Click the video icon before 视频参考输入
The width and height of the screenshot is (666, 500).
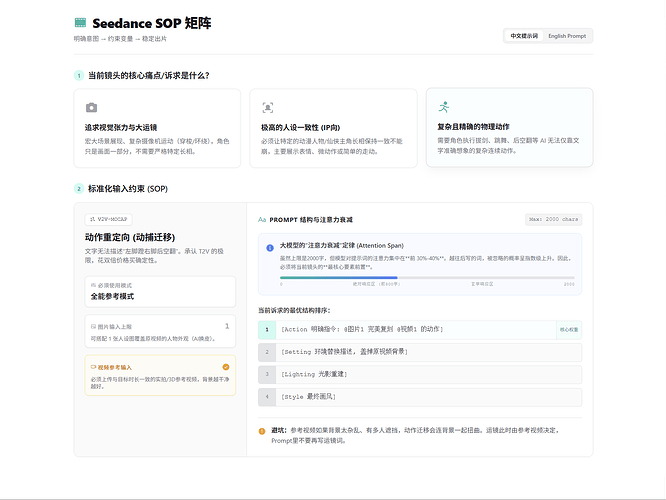point(93,367)
